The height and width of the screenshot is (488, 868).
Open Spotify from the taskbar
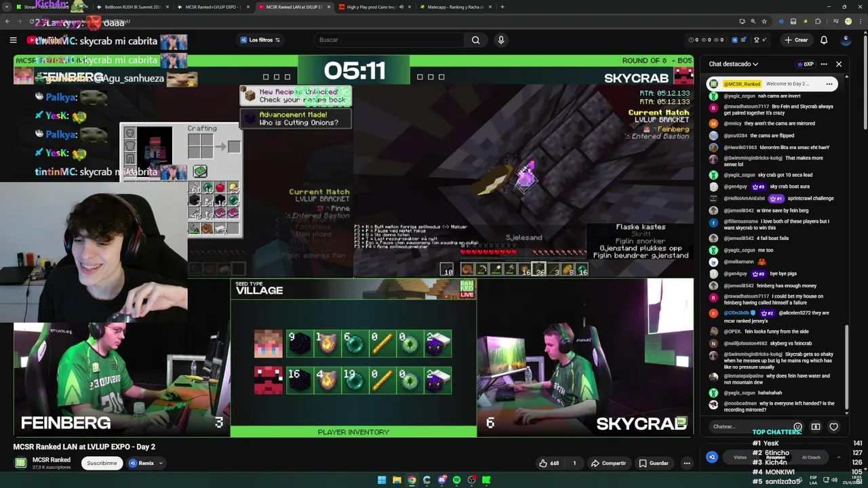pos(456,480)
